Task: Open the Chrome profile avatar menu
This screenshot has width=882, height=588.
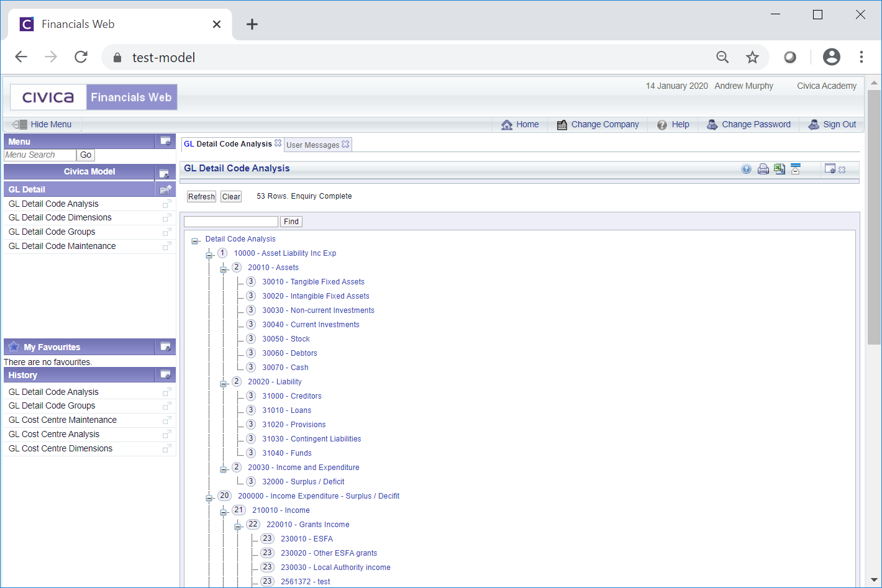Action: point(831,57)
